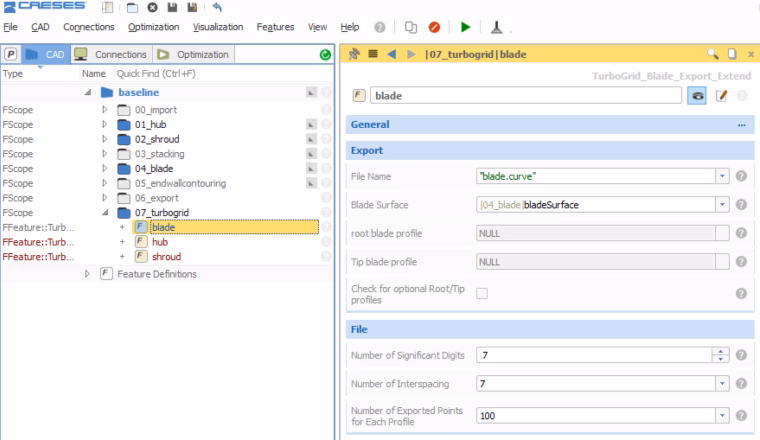Viewport: 760px width, 440px height.
Task: Collapse the 07_turbogrid scope
Action: point(105,212)
